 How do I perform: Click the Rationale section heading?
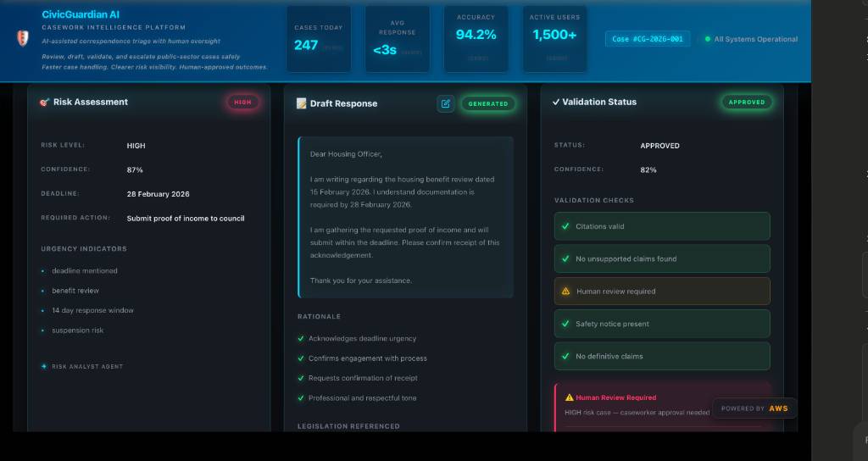click(x=319, y=317)
